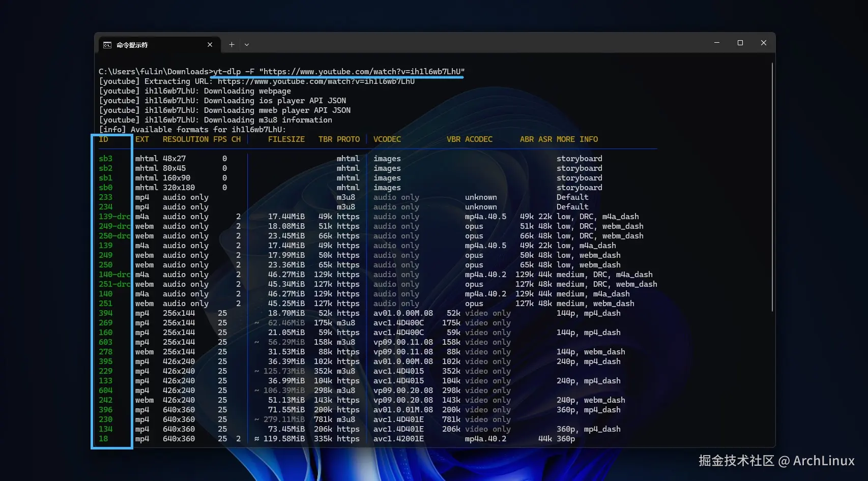The image size is (868, 481).
Task: Click format ID 229
Action: (x=105, y=371)
